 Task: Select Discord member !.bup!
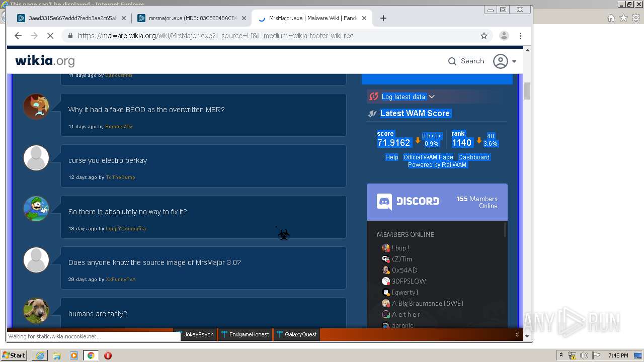click(400, 248)
